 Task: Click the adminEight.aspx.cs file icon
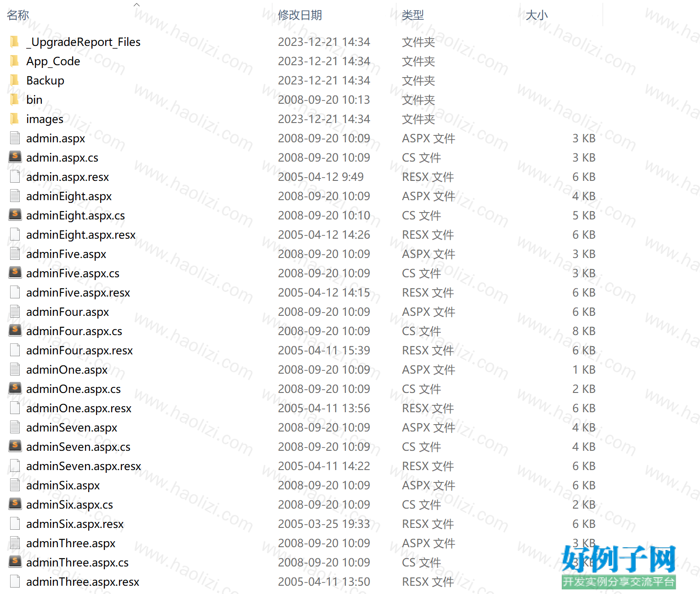15,215
